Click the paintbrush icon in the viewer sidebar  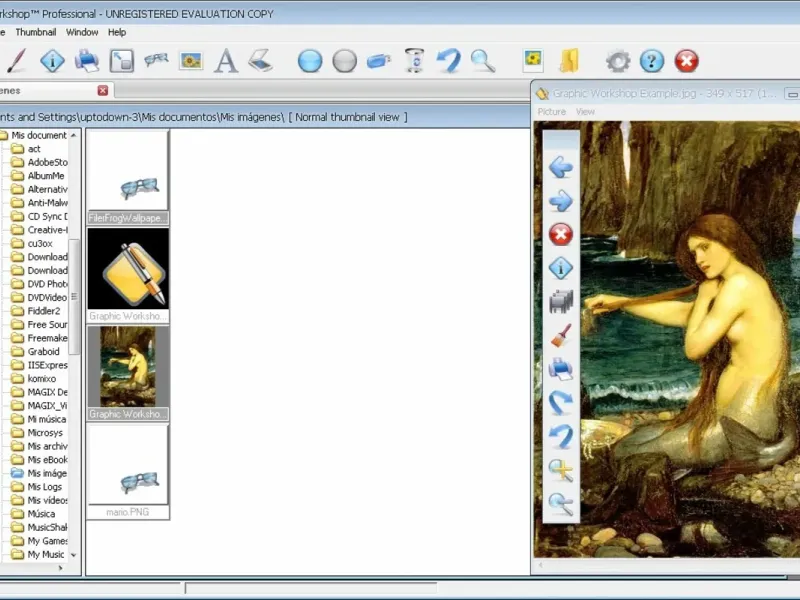pyautogui.click(x=561, y=336)
